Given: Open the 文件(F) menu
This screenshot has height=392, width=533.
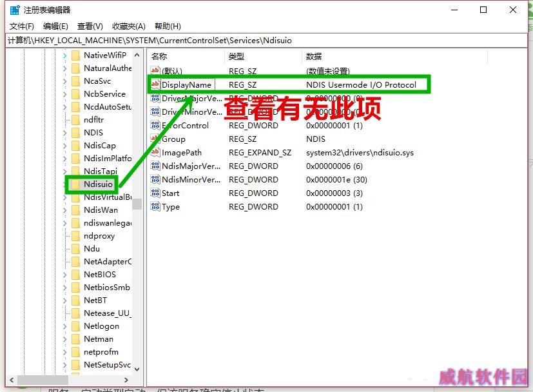Looking at the screenshot, I should click(22, 26).
